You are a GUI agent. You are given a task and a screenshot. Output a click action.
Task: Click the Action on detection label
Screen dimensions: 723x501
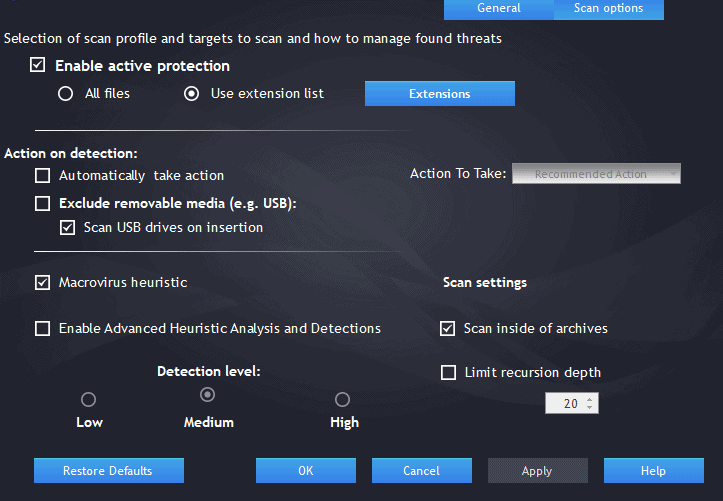click(x=71, y=153)
